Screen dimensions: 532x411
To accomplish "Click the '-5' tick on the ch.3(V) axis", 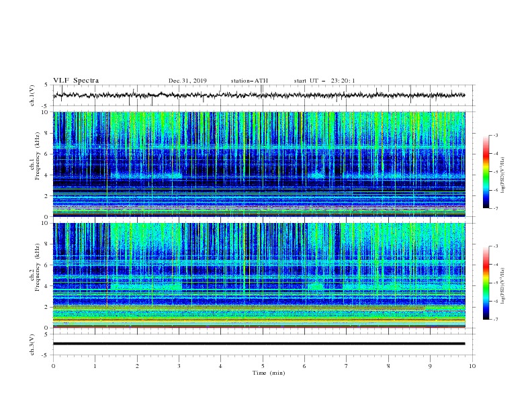I will point(45,355).
